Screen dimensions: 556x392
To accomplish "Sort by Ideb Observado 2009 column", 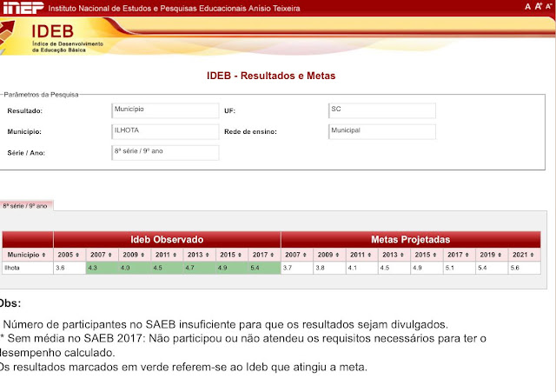I will (135, 255).
